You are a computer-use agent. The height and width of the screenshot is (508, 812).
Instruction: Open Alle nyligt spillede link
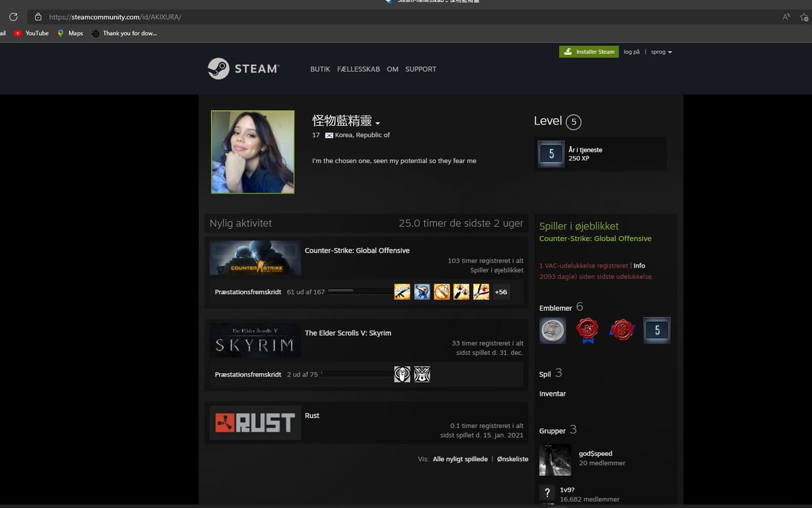[x=460, y=459]
